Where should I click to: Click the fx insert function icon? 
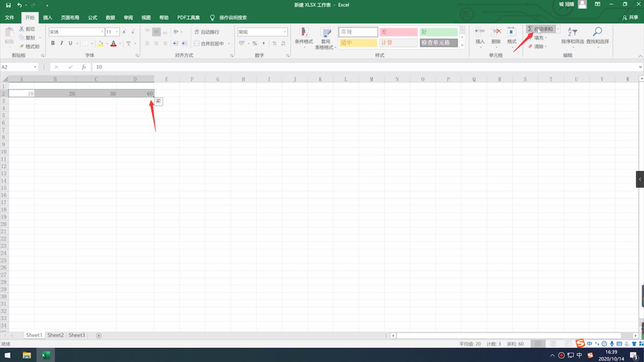point(84,67)
